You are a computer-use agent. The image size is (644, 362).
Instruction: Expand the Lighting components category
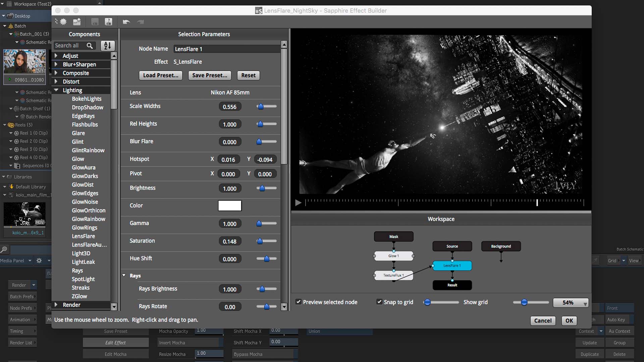tap(56, 90)
